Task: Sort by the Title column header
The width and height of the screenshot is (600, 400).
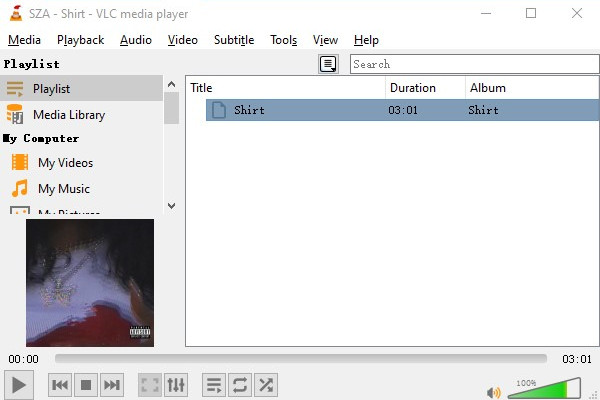Action: (x=285, y=88)
